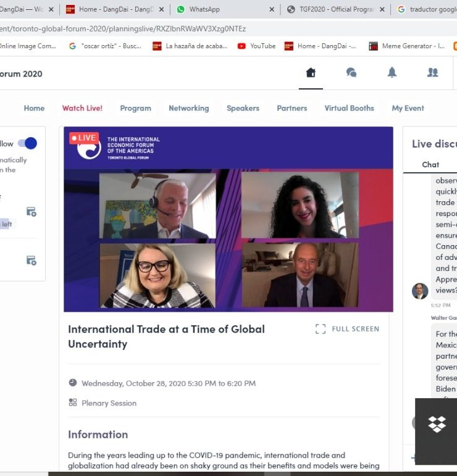Open the attendees people icon

coord(433,73)
